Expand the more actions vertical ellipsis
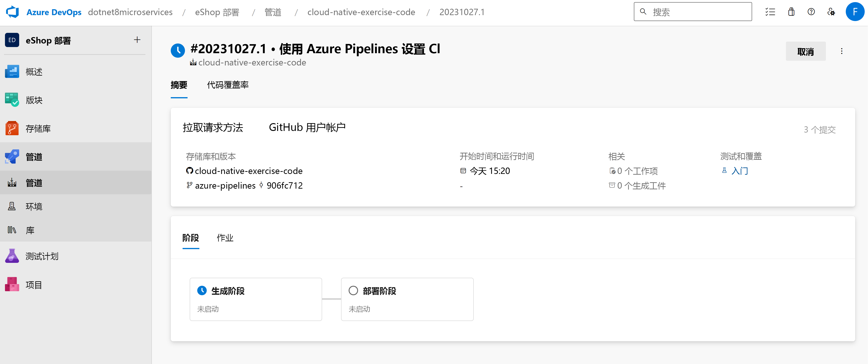Image resolution: width=868 pixels, height=364 pixels. [841, 51]
